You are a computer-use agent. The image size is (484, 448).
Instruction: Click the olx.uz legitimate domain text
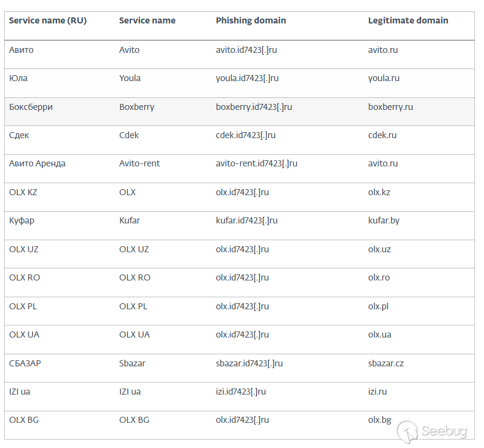(379, 249)
